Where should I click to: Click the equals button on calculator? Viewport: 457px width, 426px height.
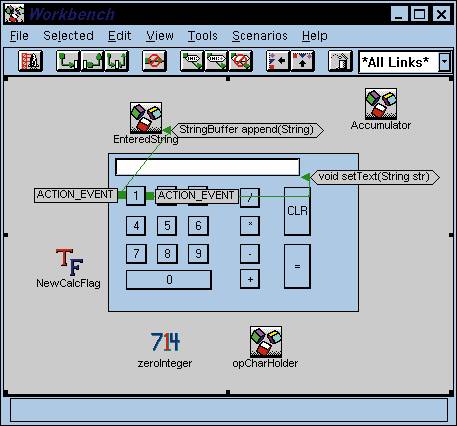[x=297, y=266]
